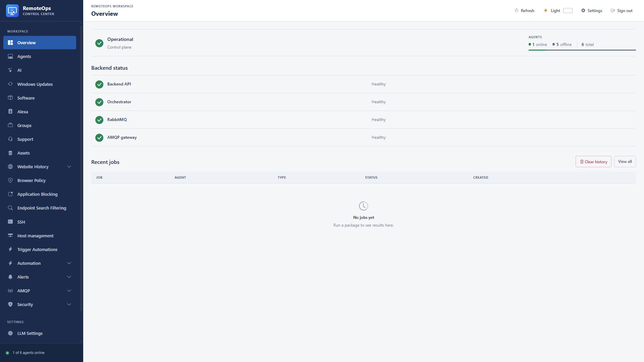Click the sidebar vertical scrollbar
This screenshot has height=362, width=644.
[81, 168]
